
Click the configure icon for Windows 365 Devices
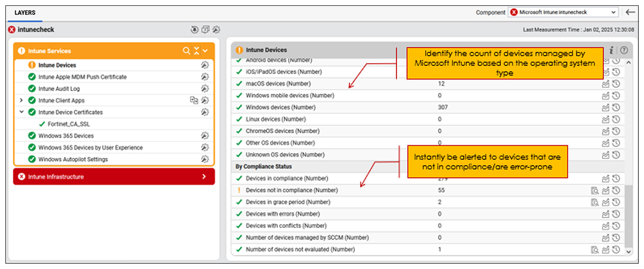[204, 136]
